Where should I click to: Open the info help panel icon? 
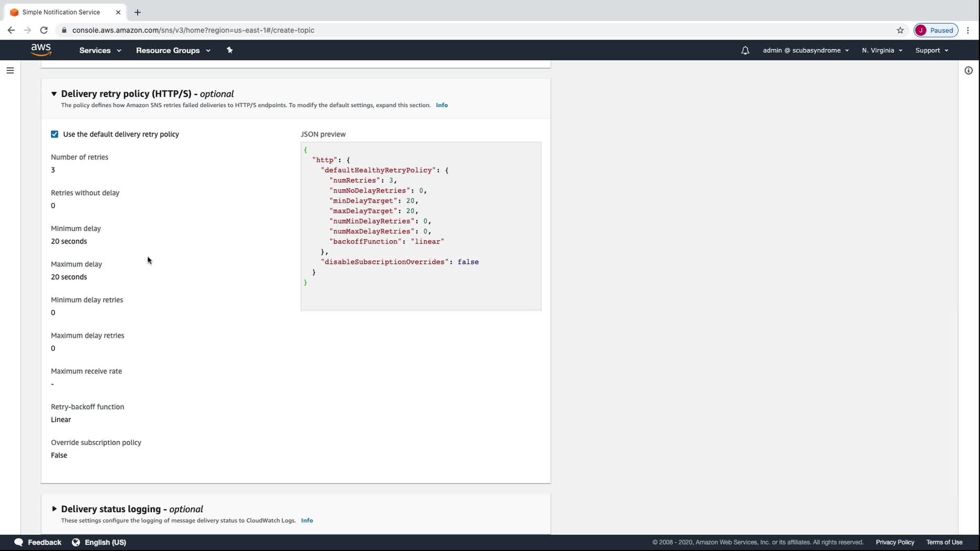point(968,70)
